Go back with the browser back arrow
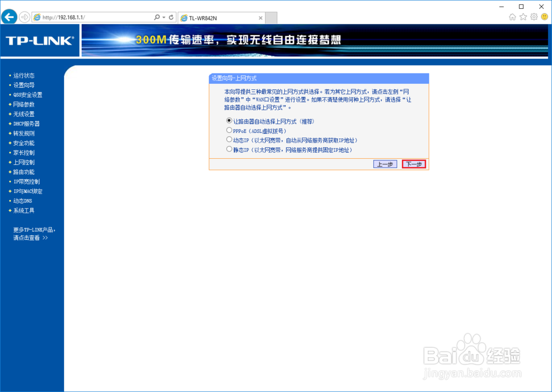552x392 pixels. click(9, 17)
